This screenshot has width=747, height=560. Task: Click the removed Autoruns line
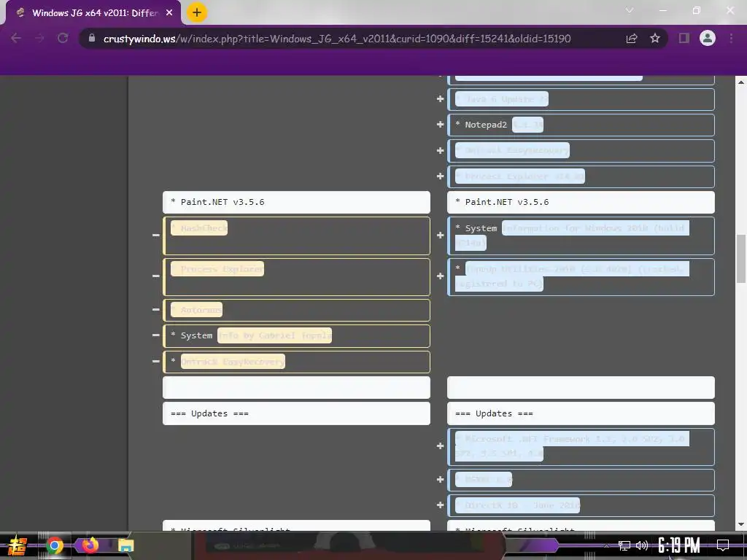coord(296,310)
